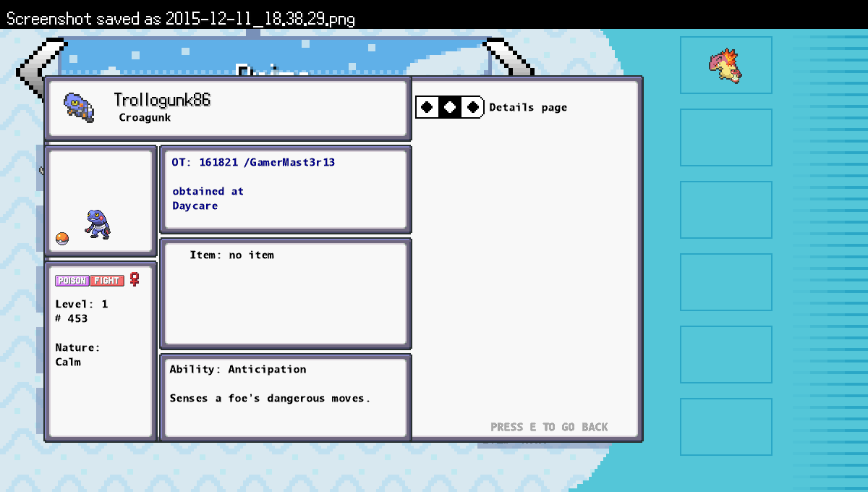
Task: Click the 'Ability: Anticipation' text
Action: click(238, 370)
